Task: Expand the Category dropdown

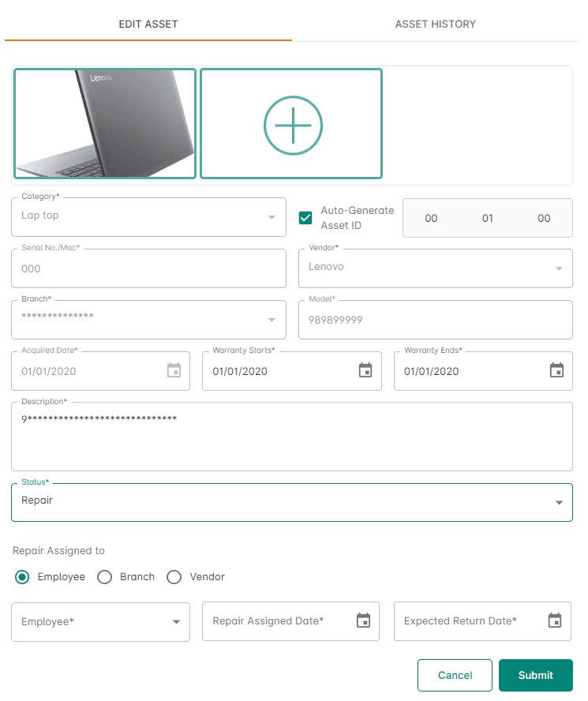Action: [272, 217]
